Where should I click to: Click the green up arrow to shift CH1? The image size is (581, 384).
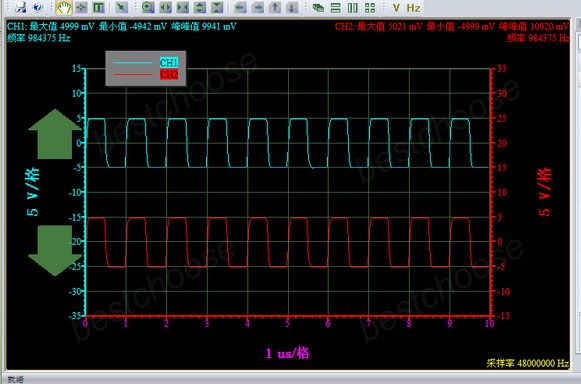coord(55,134)
